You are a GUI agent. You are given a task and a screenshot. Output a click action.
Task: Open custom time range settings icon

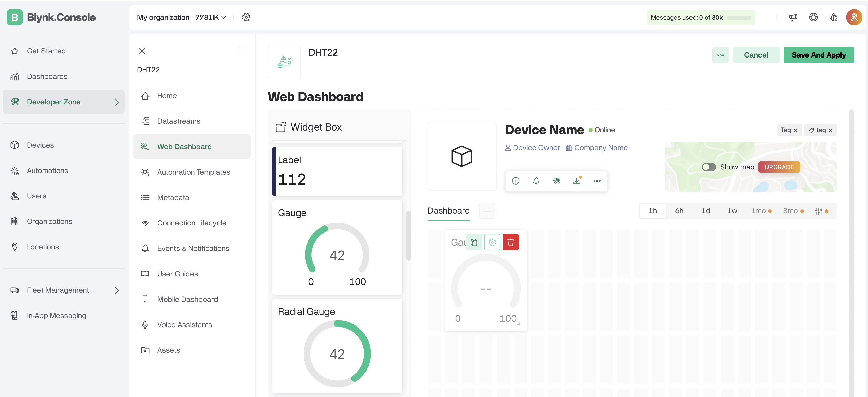[x=819, y=211]
